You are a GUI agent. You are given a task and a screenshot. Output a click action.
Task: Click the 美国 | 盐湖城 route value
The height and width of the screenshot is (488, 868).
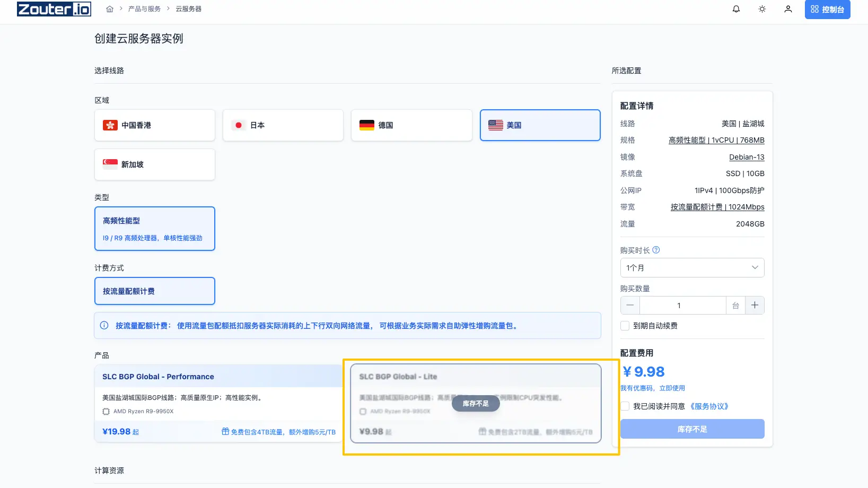[743, 124]
